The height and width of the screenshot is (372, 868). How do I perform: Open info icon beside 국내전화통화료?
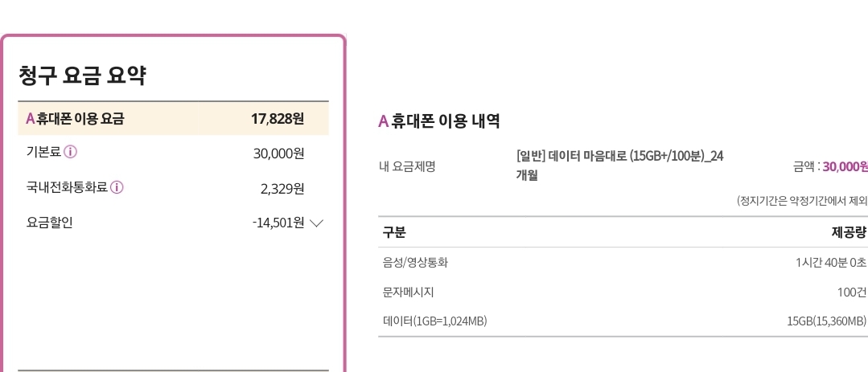click(x=117, y=187)
